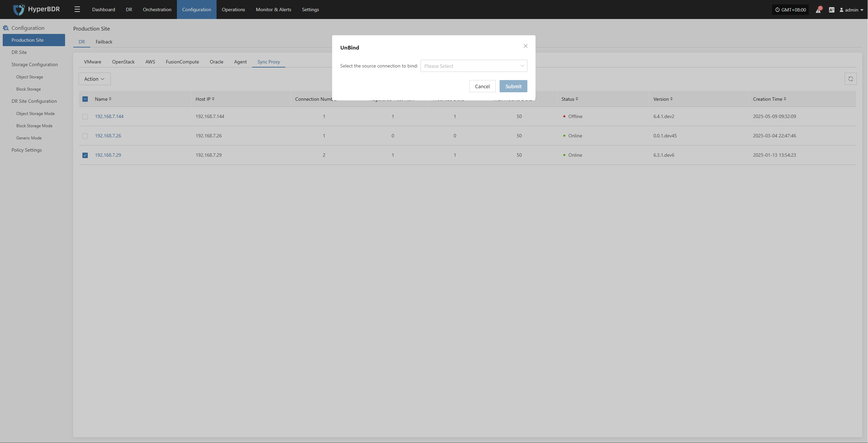
Task: Check the 192.168.7.26 row checkbox
Action: [x=85, y=136]
